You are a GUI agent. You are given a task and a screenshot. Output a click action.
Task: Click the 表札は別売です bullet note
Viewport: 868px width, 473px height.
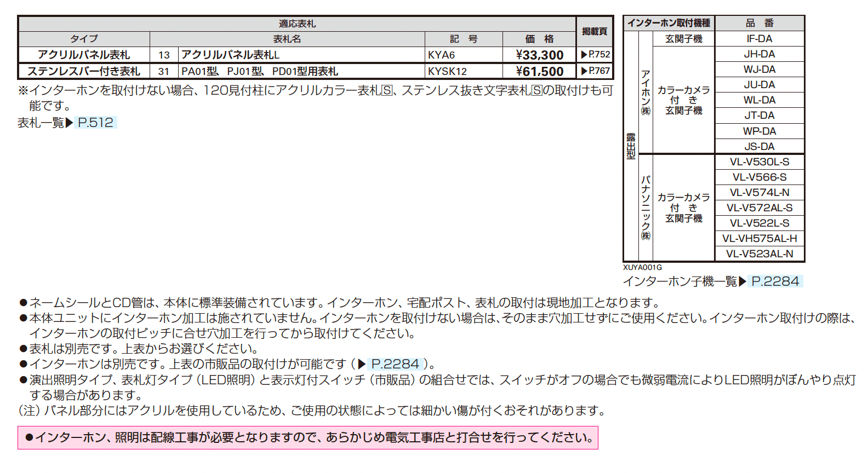139,349
